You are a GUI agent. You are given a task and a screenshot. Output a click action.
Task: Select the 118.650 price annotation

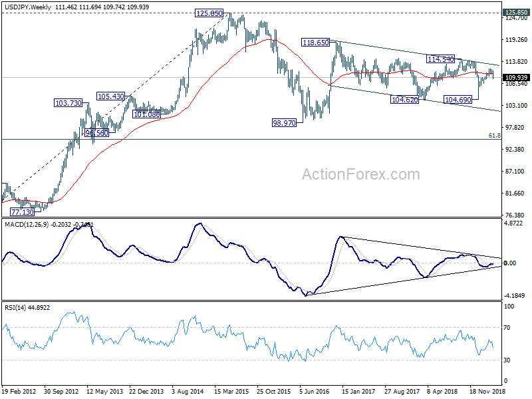tap(315, 43)
